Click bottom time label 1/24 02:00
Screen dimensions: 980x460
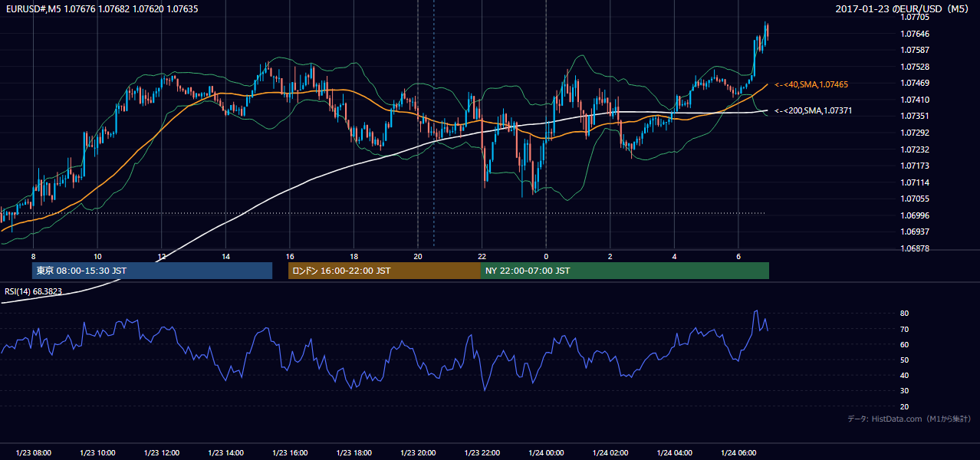pyautogui.click(x=610, y=453)
